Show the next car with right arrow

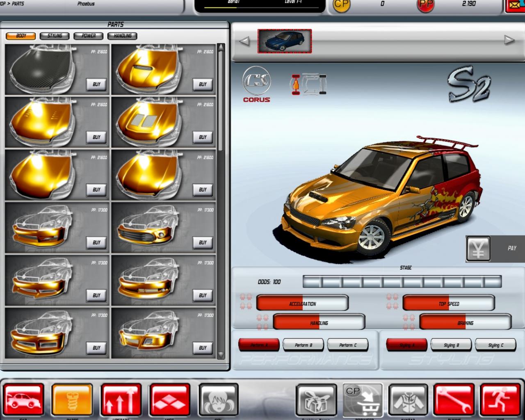click(x=509, y=40)
